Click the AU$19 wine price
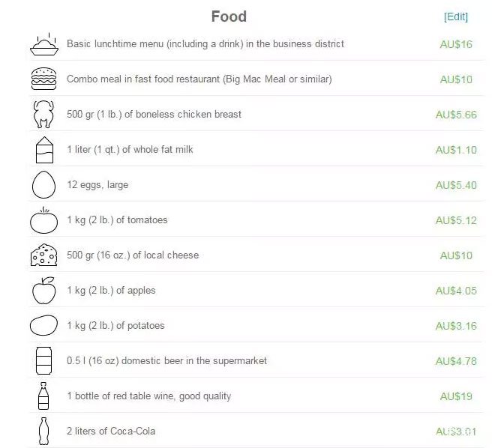This screenshot has width=495, height=448. point(456,396)
